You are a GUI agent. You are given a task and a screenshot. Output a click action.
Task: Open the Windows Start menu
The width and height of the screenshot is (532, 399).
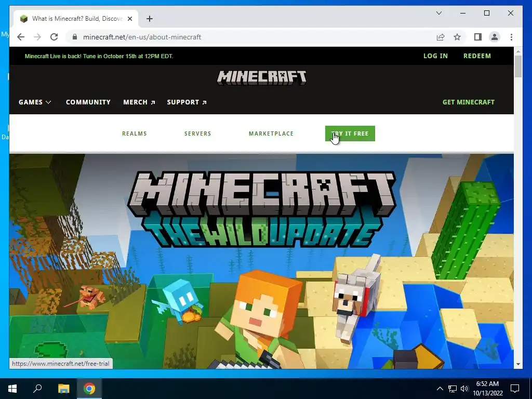click(12, 389)
